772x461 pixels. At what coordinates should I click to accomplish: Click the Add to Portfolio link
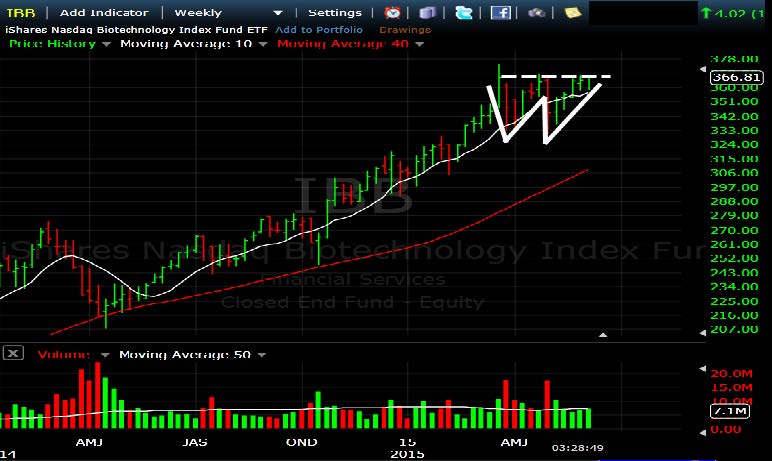319,30
